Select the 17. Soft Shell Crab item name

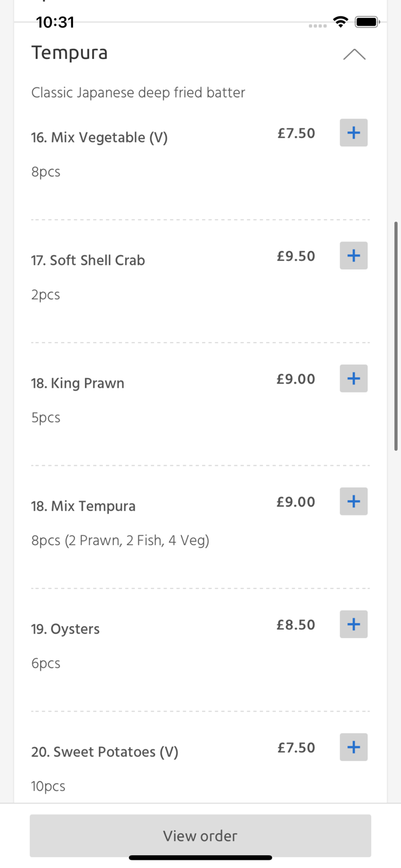click(x=88, y=260)
